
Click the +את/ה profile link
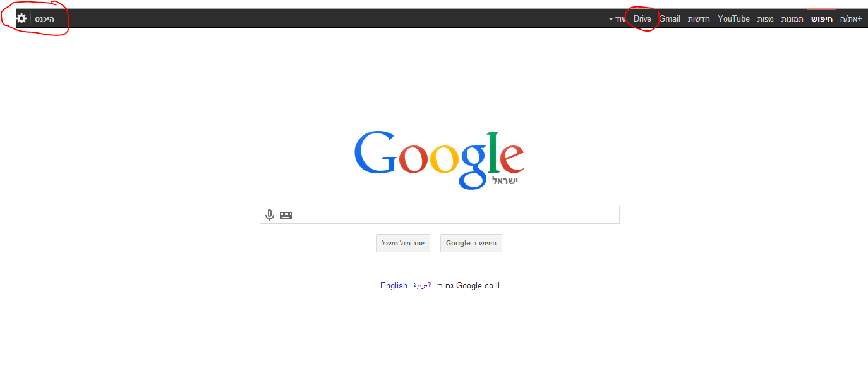[850, 19]
